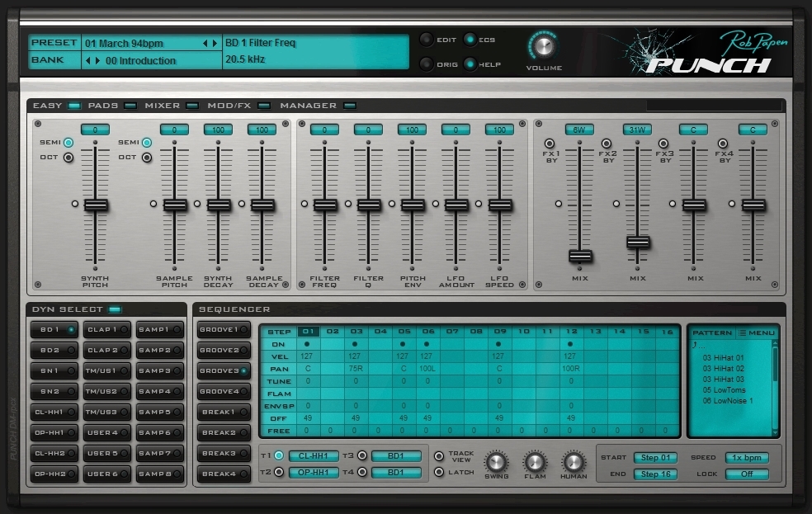Screen dimensions: 812x514
Task: Select OCT mode for synth pitch
Action: coord(68,158)
